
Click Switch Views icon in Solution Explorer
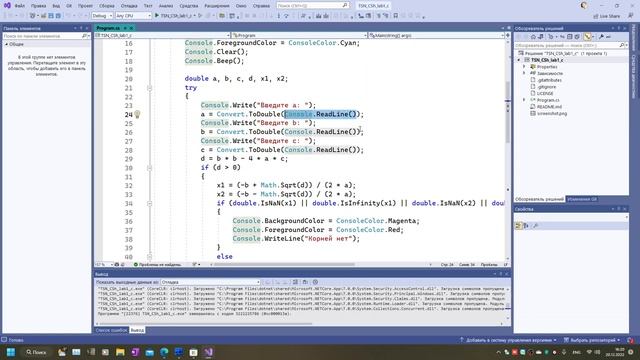(x=541, y=37)
